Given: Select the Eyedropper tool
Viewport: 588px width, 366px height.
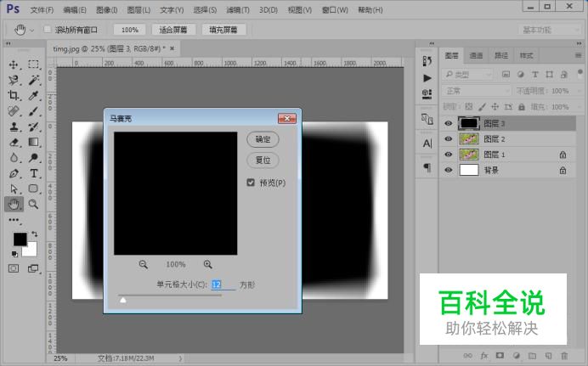Looking at the screenshot, I should pyautogui.click(x=33, y=95).
